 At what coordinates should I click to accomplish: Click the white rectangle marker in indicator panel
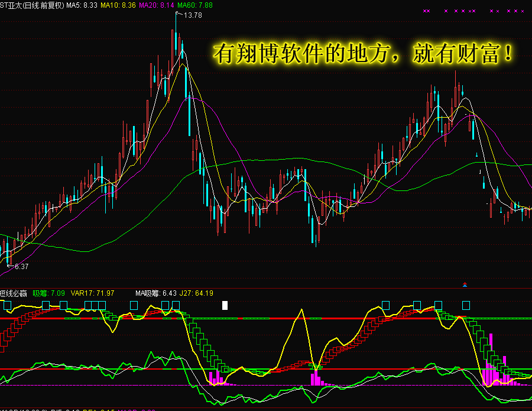coord(225,306)
